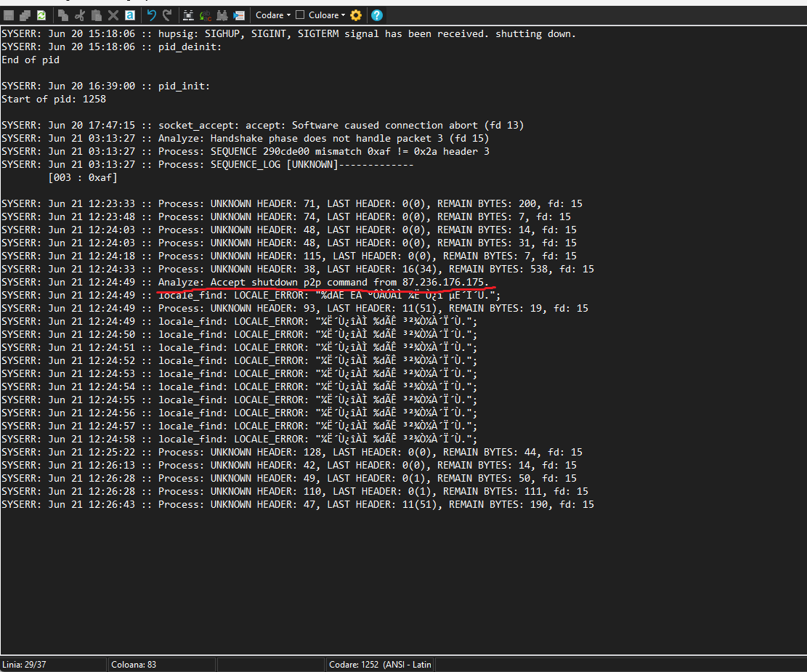Click the 'Handshake phase does not handle packet' line

tap(245, 138)
